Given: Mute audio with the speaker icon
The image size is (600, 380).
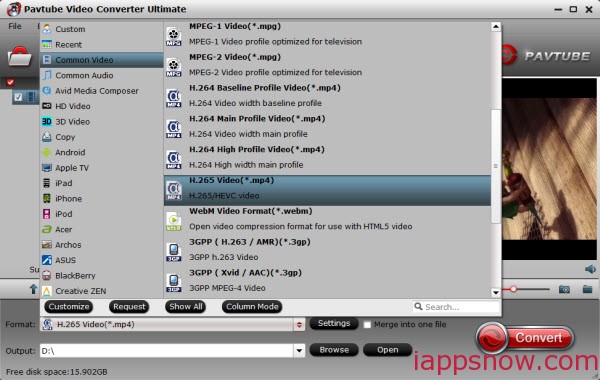Looking at the screenshot, I should (x=590, y=269).
